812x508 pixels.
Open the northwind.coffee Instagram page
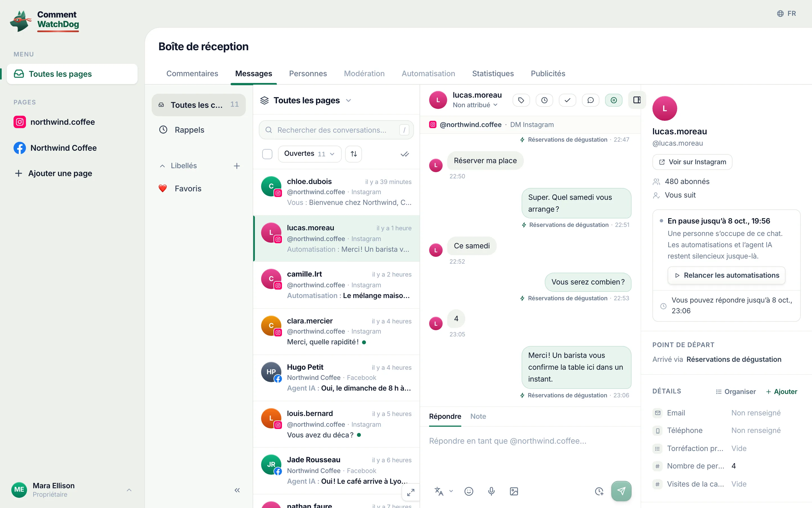click(72, 122)
